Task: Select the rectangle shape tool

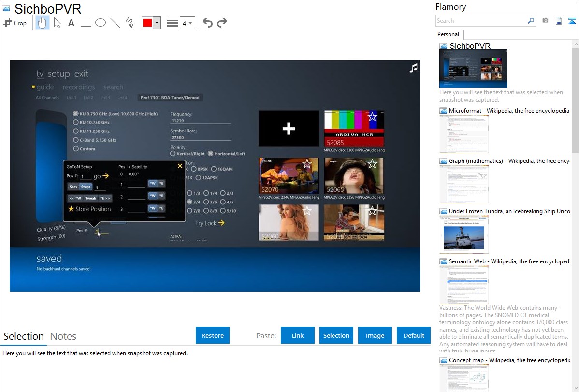Action: [86, 23]
